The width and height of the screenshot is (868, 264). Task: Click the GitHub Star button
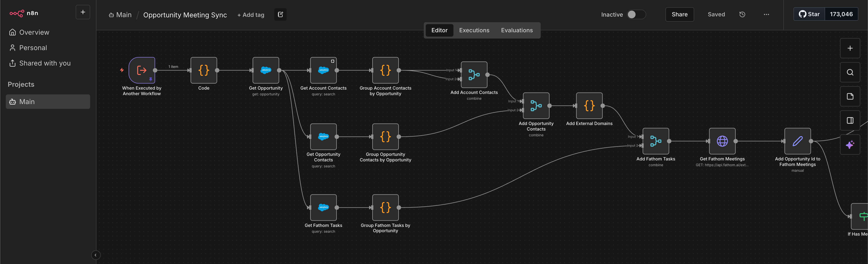[x=809, y=14]
